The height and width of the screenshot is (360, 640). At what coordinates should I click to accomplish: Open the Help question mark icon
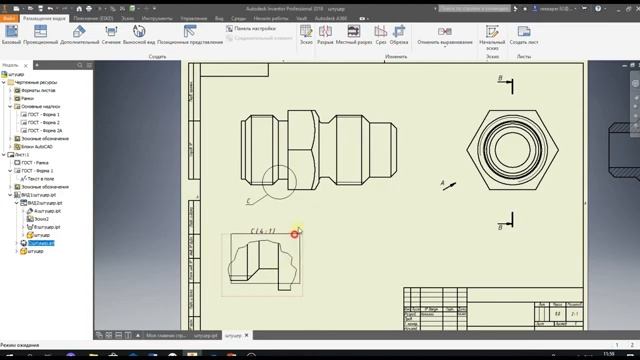coord(598,8)
